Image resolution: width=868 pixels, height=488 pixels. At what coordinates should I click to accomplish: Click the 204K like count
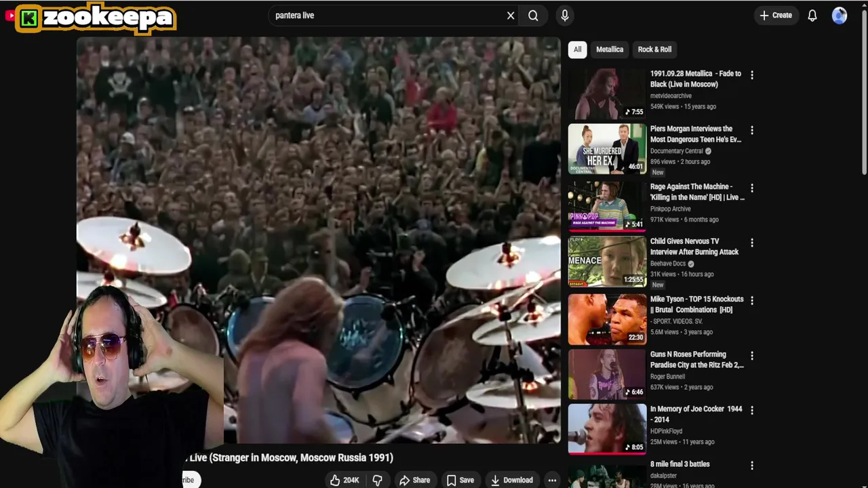(351, 480)
